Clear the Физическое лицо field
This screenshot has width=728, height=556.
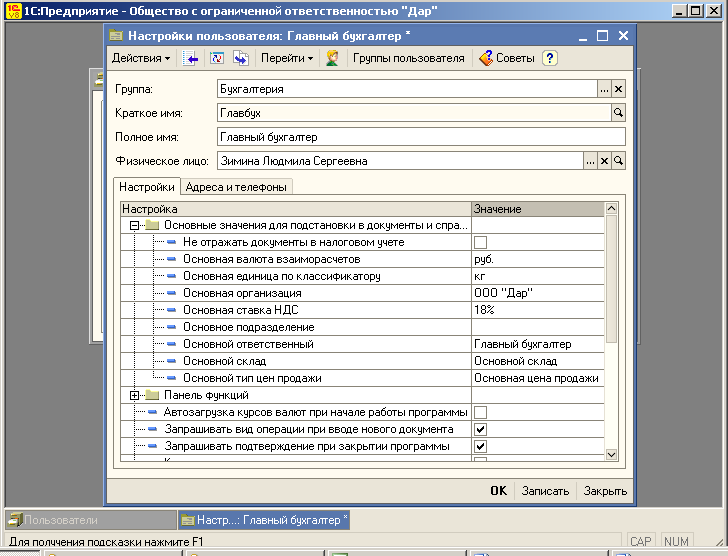click(604, 161)
